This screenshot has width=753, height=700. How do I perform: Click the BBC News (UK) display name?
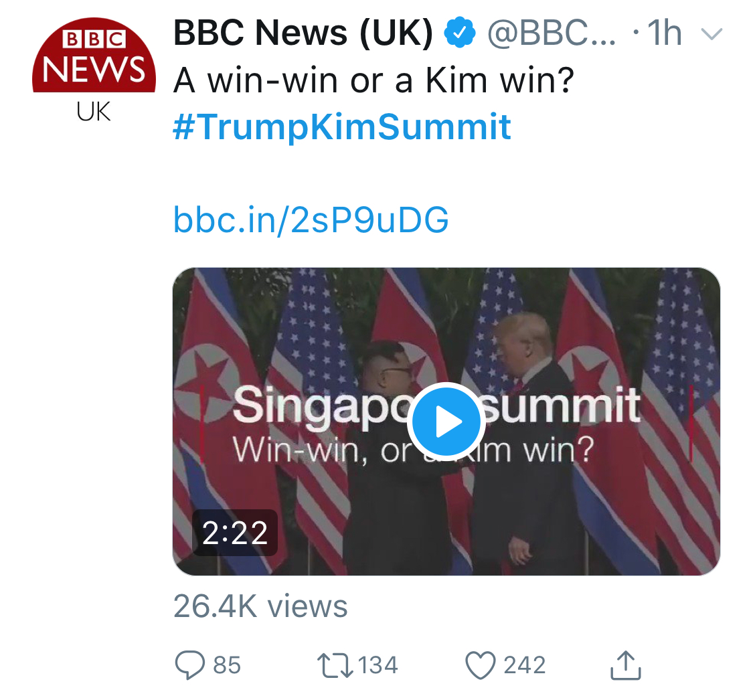point(303,33)
